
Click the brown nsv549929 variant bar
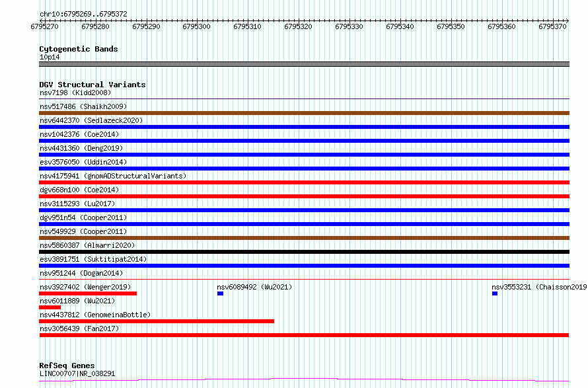click(x=304, y=238)
